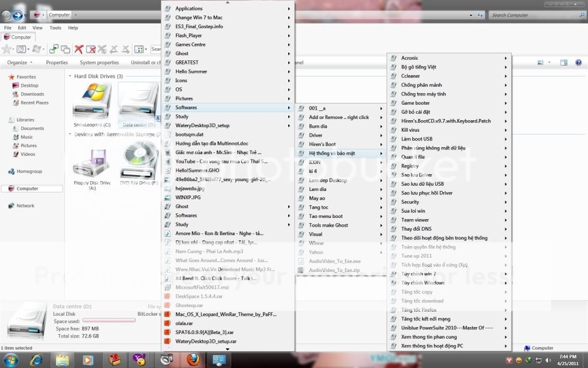The width and height of the screenshot is (588, 368).
Task: Open the Homegroup navigation item
Action: [29, 171]
